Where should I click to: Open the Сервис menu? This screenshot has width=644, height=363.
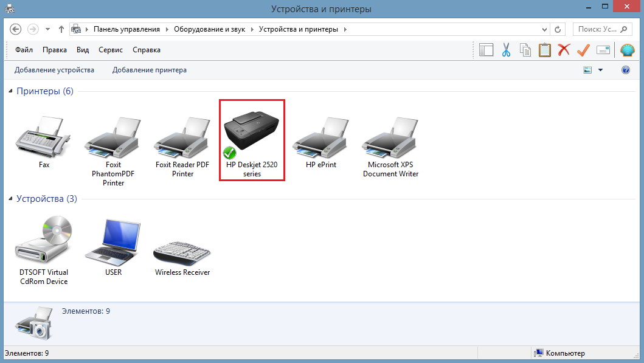111,50
